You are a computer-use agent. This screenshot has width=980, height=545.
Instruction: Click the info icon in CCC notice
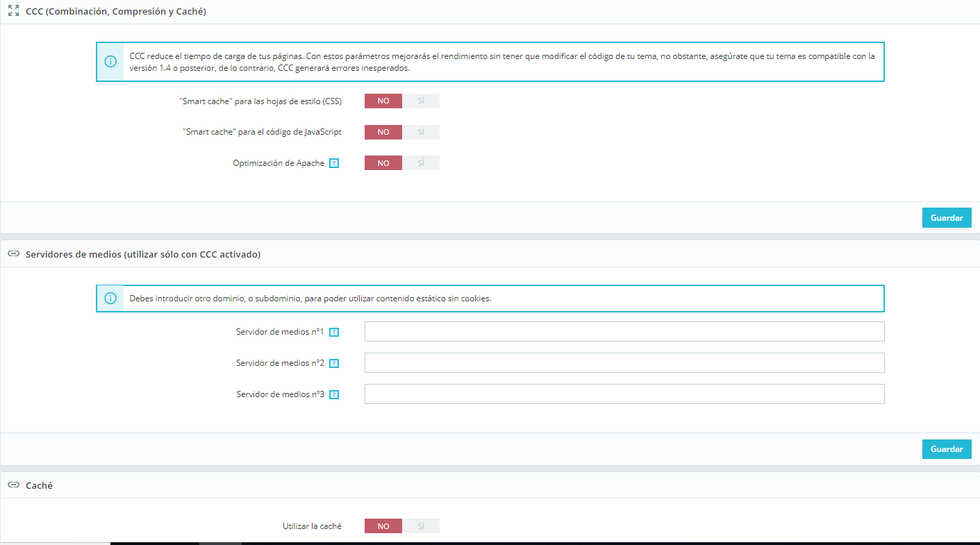110,61
